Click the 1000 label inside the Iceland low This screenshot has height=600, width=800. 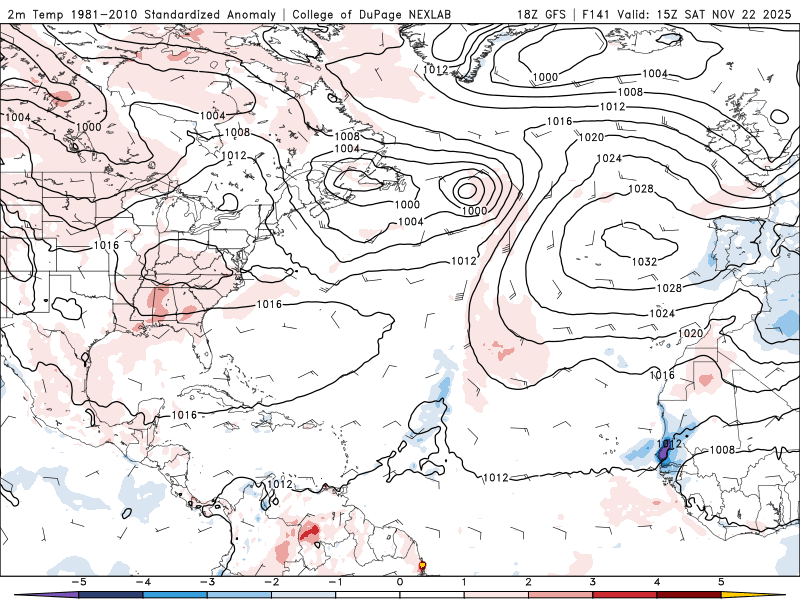click(545, 77)
